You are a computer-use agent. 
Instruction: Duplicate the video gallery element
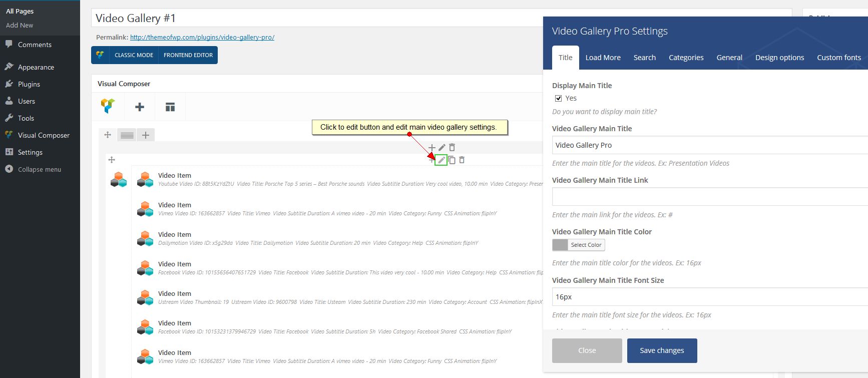452,160
